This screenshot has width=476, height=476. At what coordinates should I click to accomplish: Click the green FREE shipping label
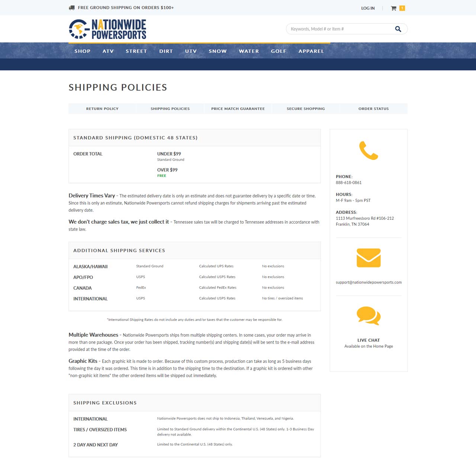pos(162,176)
